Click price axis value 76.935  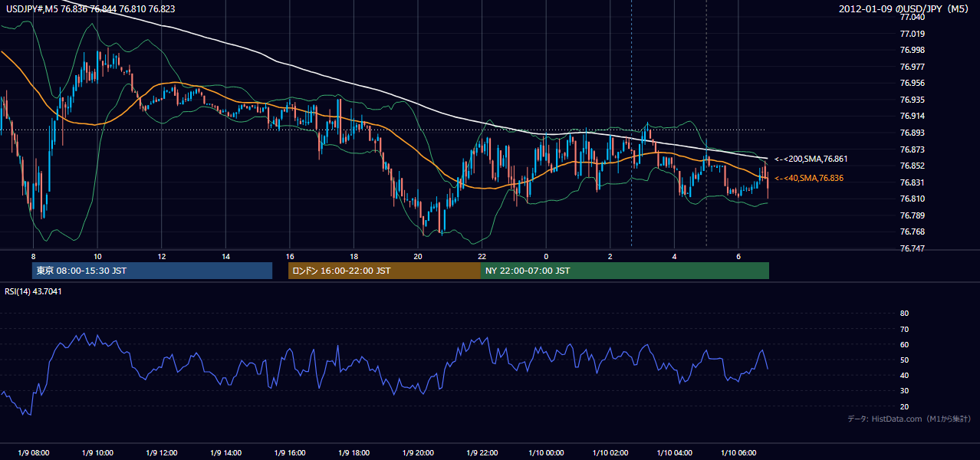pos(913,100)
